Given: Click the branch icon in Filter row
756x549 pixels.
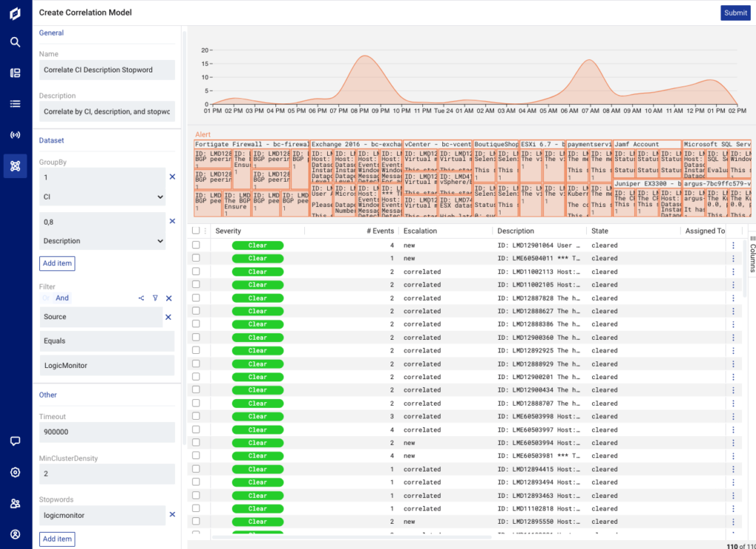Looking at the screenshot, I should [141, 298].
